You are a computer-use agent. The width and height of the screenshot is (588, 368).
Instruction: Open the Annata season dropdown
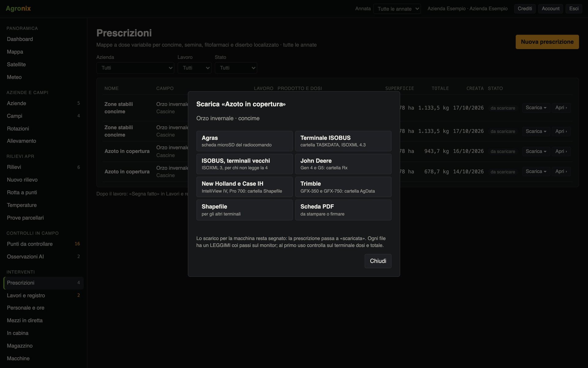click(x=397, y=9)
